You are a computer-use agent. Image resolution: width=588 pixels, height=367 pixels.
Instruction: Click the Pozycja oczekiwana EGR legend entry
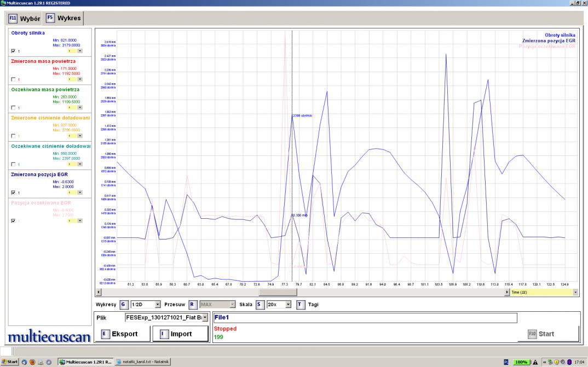547,46
